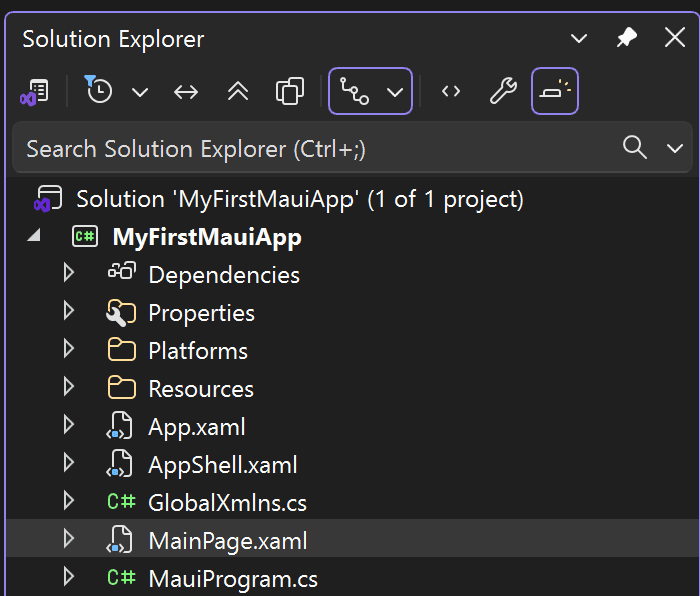
Task: Select the App.xaml file
Action: 197,428
